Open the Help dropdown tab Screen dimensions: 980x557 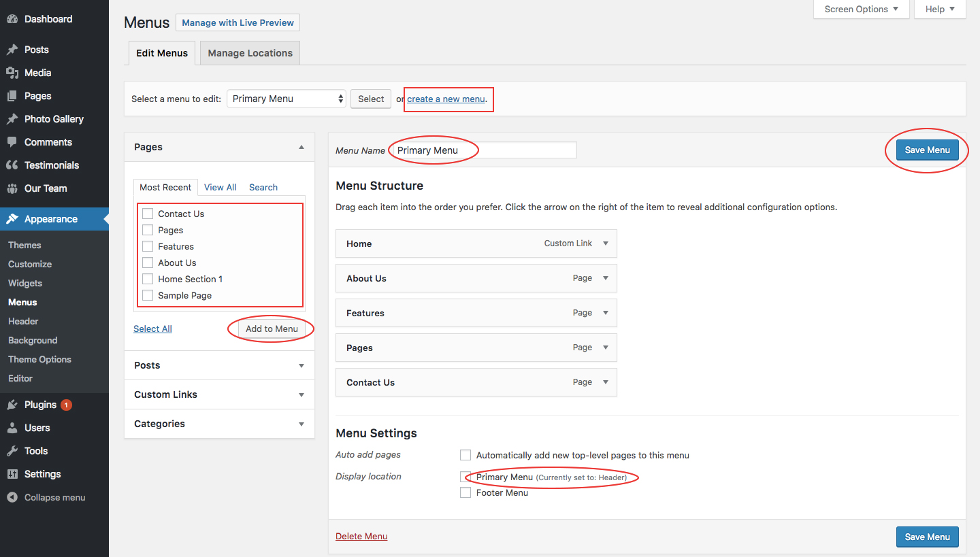coord(941,9)
